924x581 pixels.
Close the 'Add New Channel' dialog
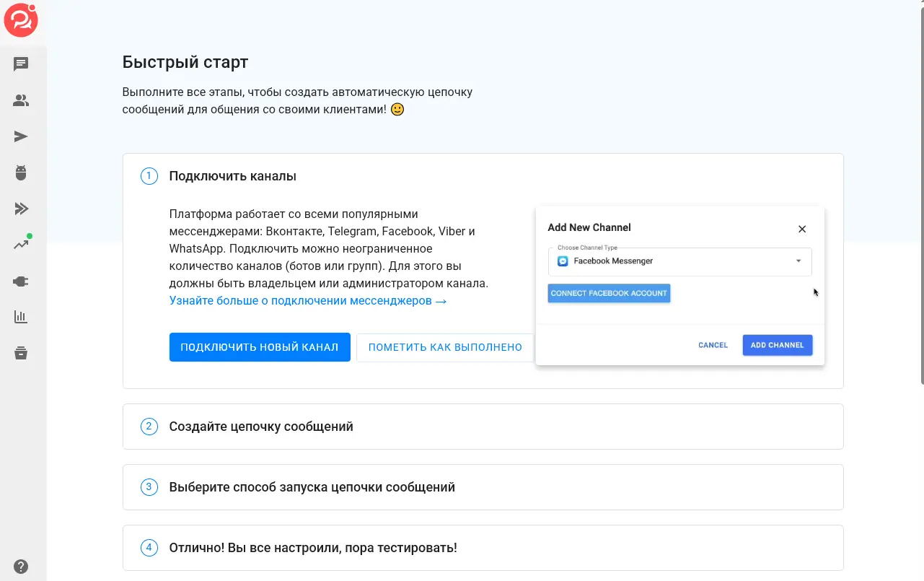click(801, 229)
